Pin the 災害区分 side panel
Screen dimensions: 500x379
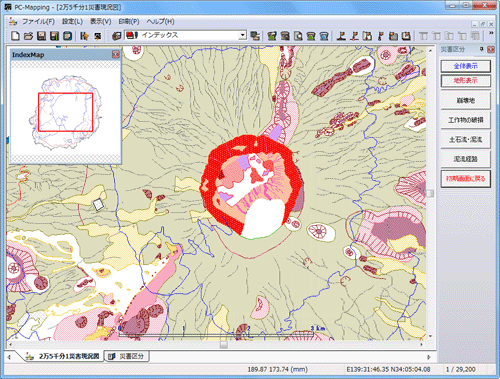pyautogui.click(x=481, y=49)
